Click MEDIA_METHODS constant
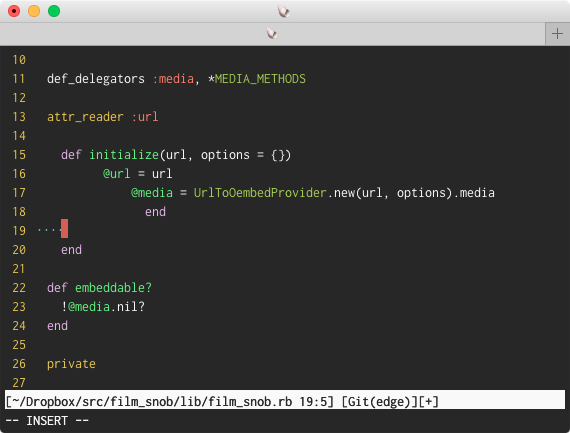The image size is (570, 433). (260, 79)
